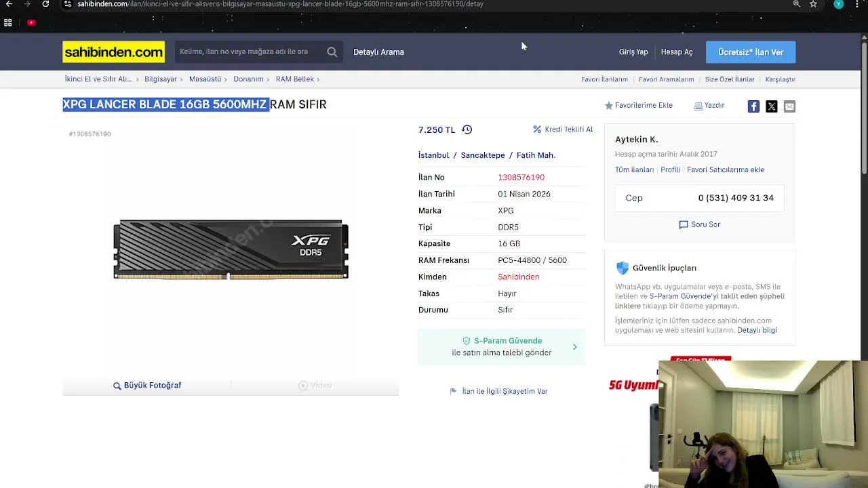Click the phone number 0 (531) 409 33 34
This screenshot has height=488, width=868.
point(736,198)
